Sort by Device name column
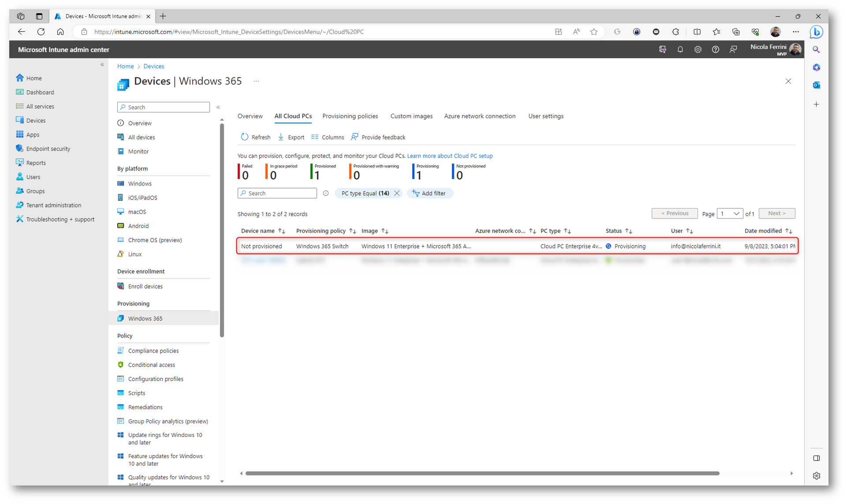Image resolution: width=847 pixels, height=504 pixels. coord(263,230)
